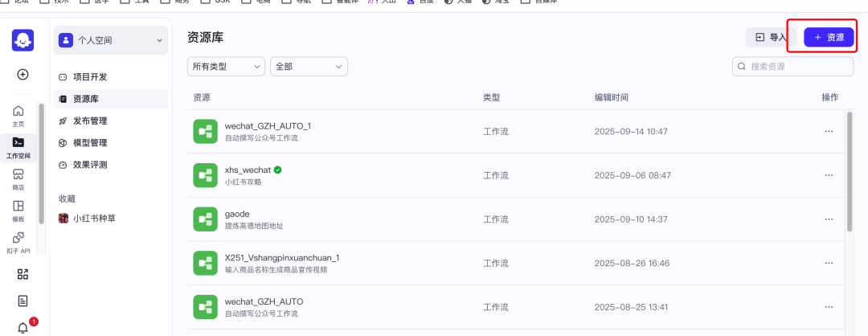The width and height of the screenshot is (868, 336).
Task: Click the workflow icon of xhs_wechat
Action: tap(205, 175)
